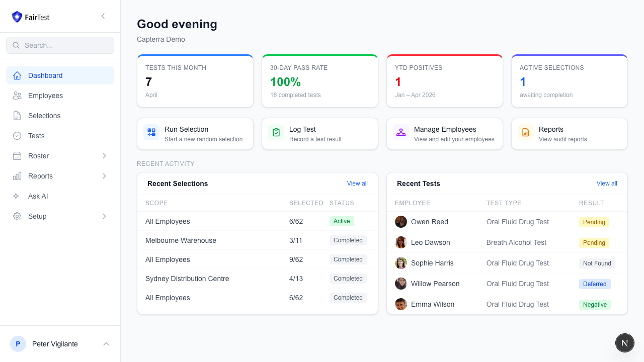The height and width of the screenshot is (362, 644).
Task: Open the Log Test quick action
Action: click(x=320, y=134)
